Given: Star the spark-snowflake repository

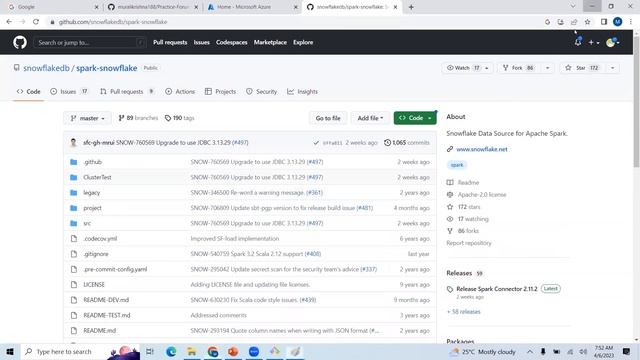Looking at the screenshot, I should (582, 68).
